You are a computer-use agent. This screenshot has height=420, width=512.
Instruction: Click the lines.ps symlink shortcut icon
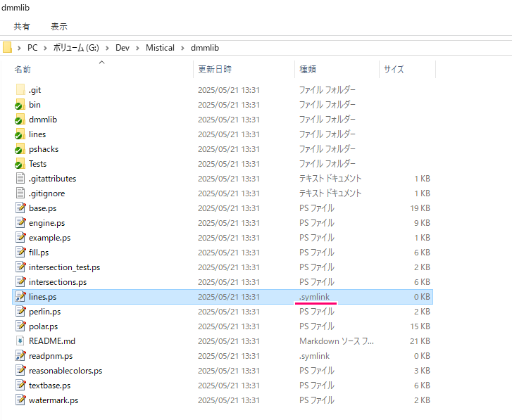point(20,296)
